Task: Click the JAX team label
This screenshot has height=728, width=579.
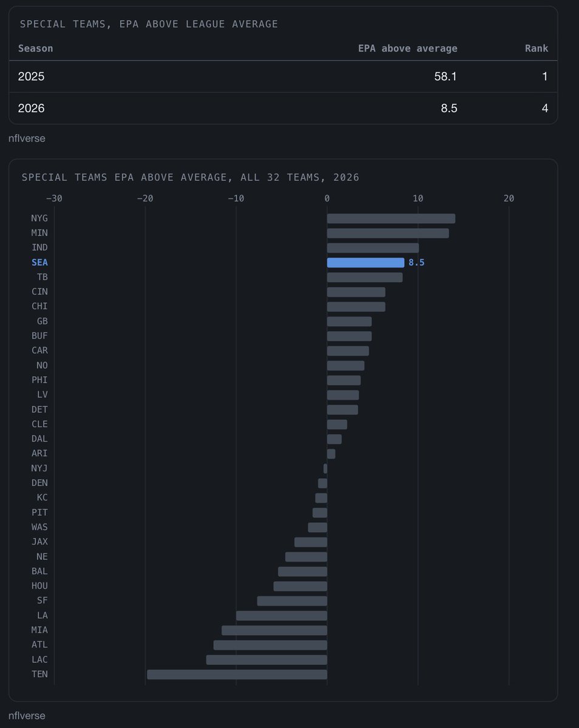Action: (39, 542)
